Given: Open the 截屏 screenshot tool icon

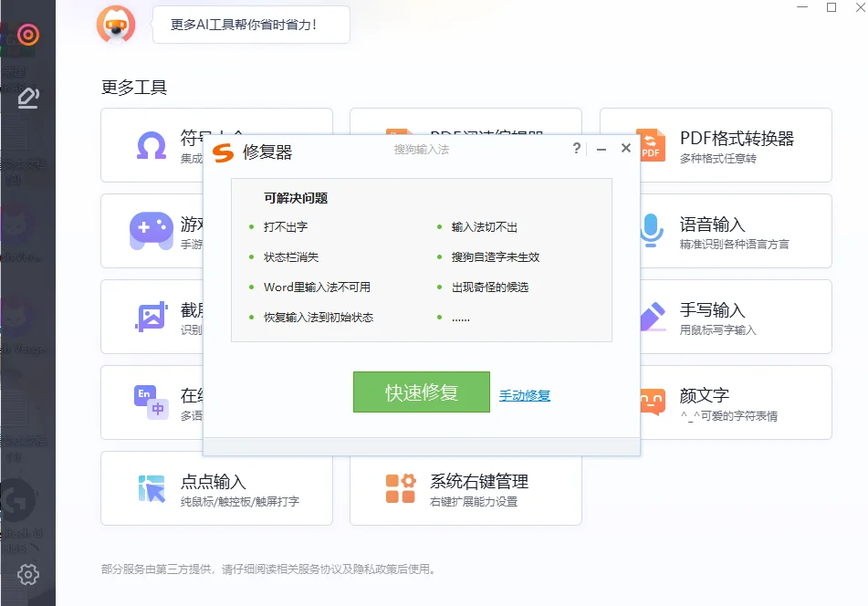Looking at the screenshot, I should (152, 317).
